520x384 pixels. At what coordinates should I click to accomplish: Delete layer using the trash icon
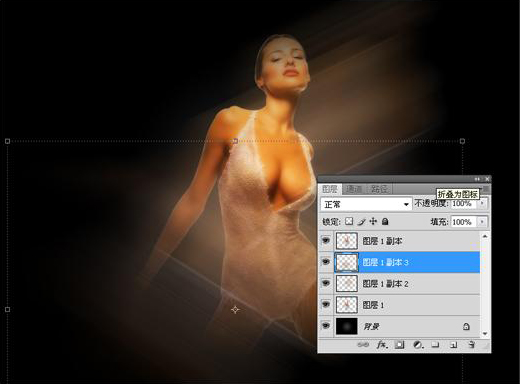point(471,345)
